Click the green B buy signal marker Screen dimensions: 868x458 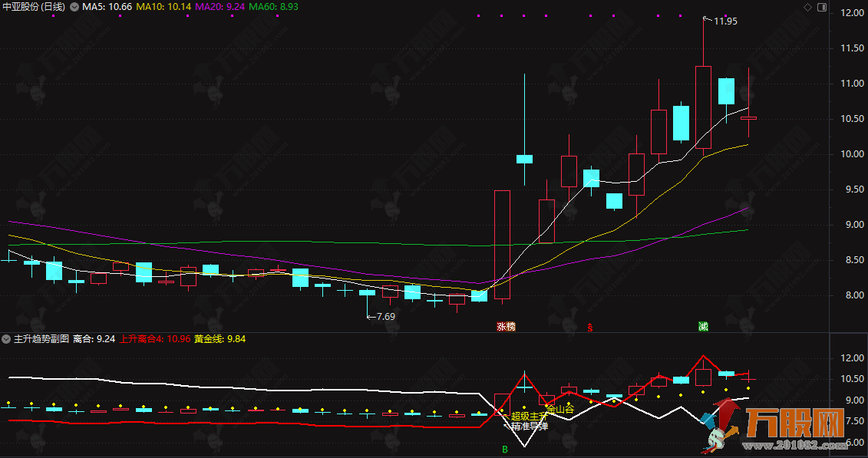coord(504,449)
